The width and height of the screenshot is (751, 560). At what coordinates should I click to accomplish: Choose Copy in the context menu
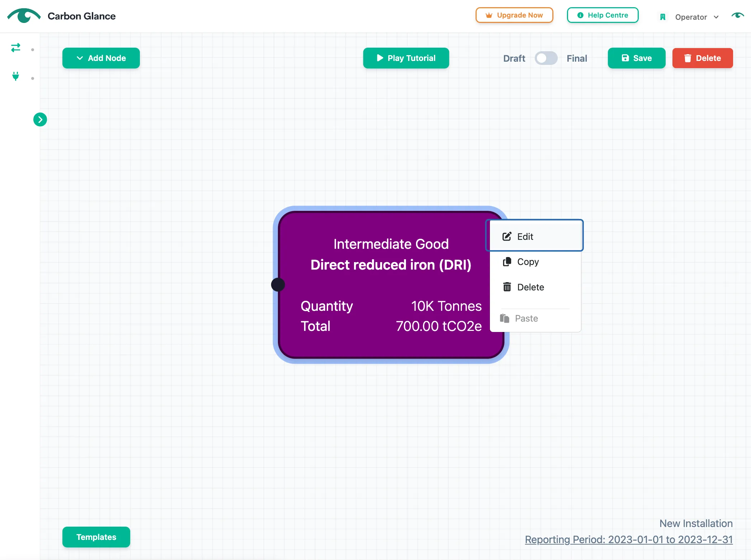pos(535,262)
